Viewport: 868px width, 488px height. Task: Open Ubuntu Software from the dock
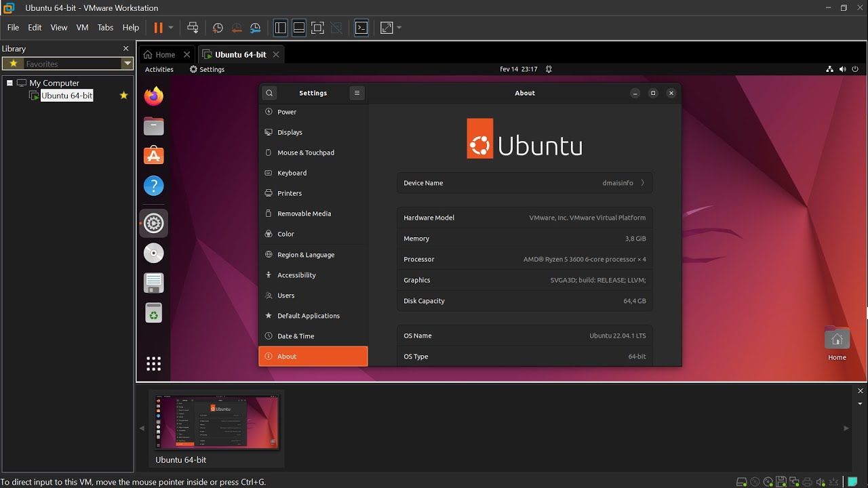154,156
